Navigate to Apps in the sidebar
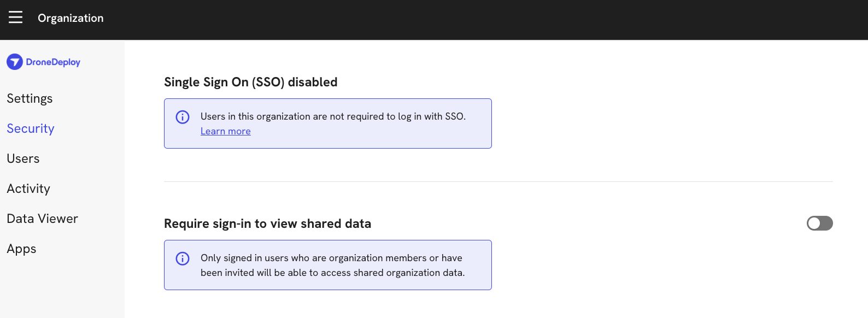868x318 pixels. [x=21, y=249]
